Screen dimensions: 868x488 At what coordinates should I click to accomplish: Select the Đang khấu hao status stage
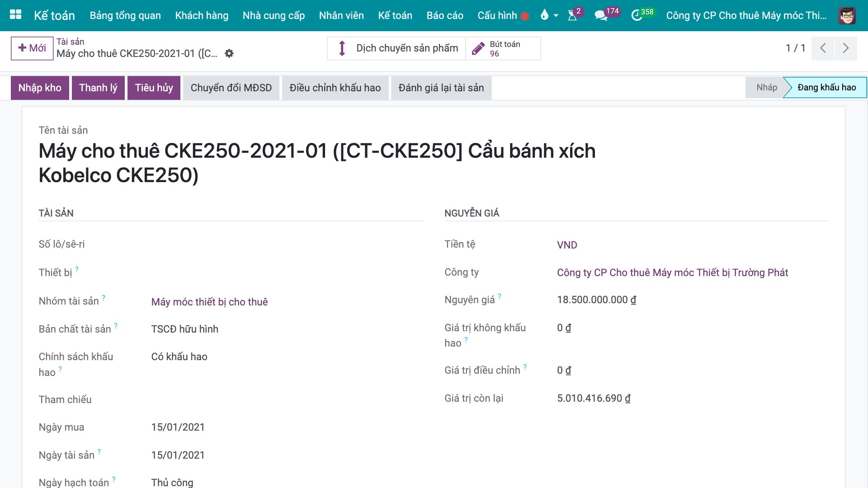point(826,88)
